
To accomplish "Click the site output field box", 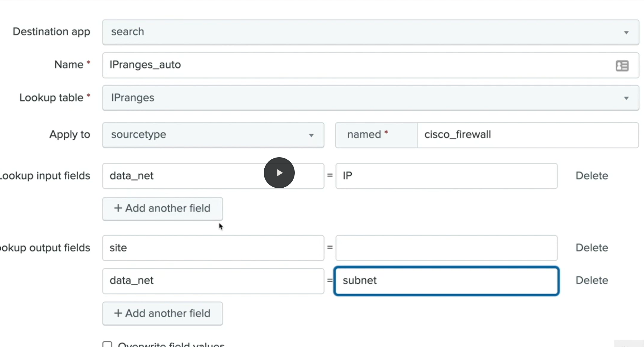I will [213, 248].
